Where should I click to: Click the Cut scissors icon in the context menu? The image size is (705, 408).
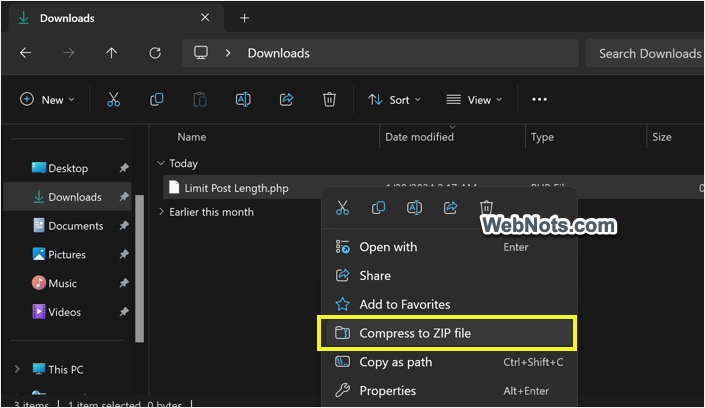(342, 208)
